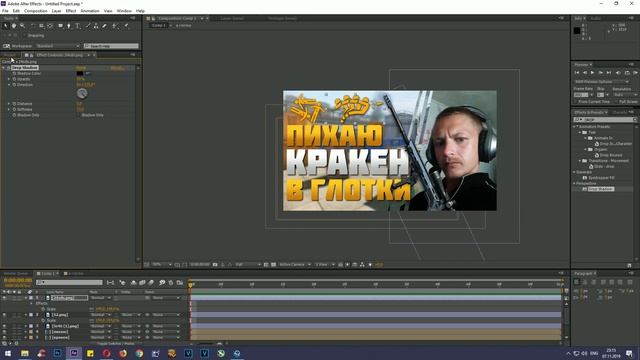Select Eyedropper Fill under Generate

tap(601, 178)
